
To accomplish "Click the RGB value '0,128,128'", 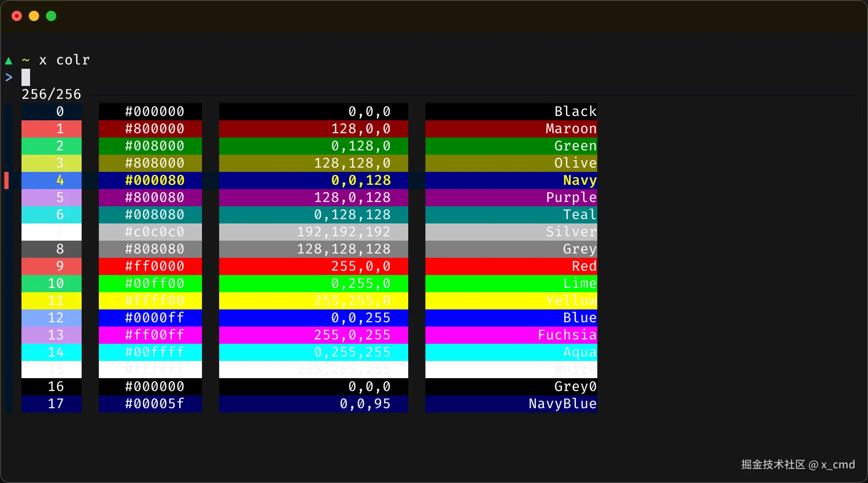I will point(352,215).
